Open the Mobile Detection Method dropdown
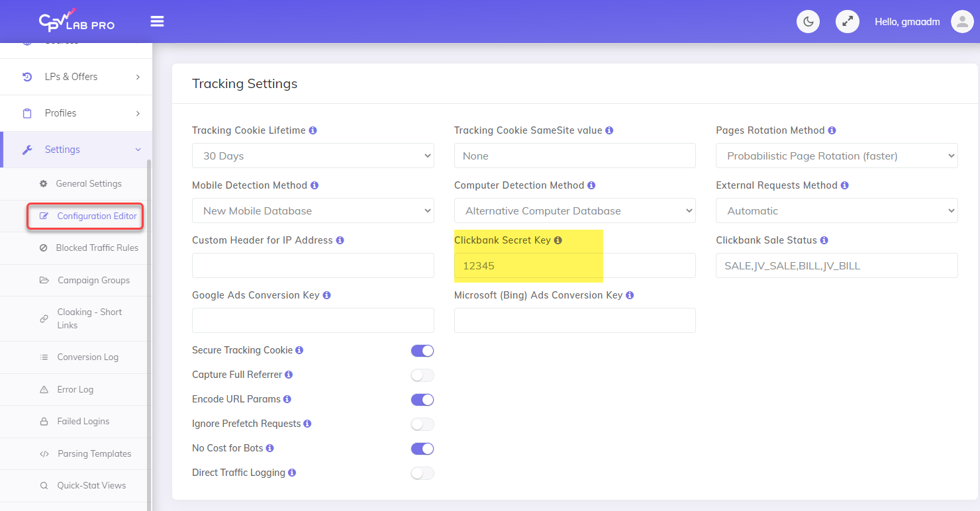The height and width of the screenshot is (511, 980). [x=313, y=211]
